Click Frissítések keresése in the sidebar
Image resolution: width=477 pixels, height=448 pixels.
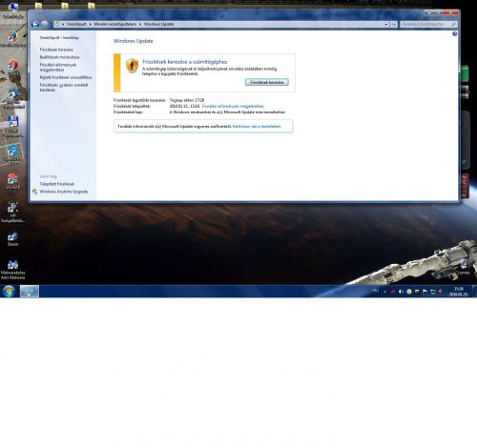pyautogui.click(x=56, y=50)
